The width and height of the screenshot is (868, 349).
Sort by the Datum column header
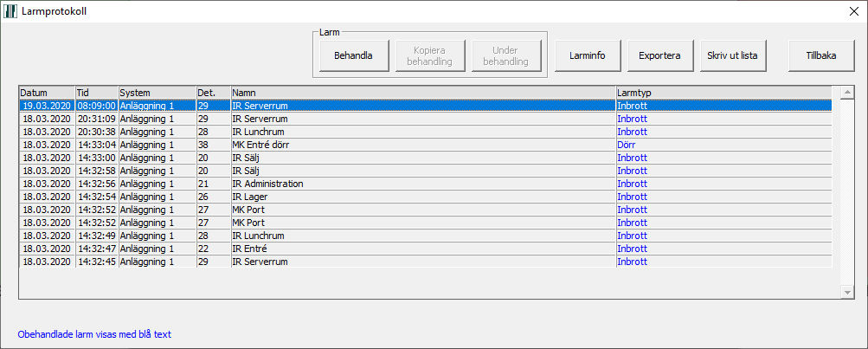point(47,93)
